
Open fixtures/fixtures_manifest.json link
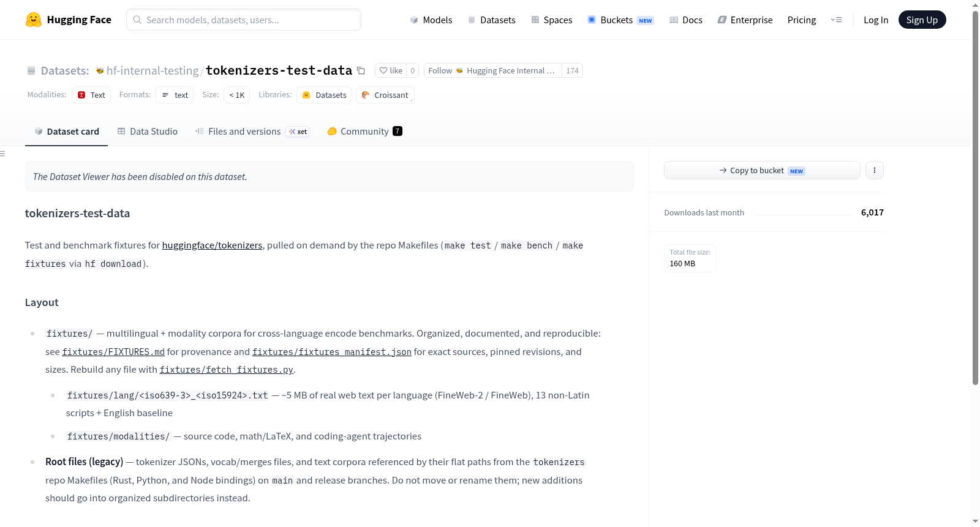click(x=332, y=352)
